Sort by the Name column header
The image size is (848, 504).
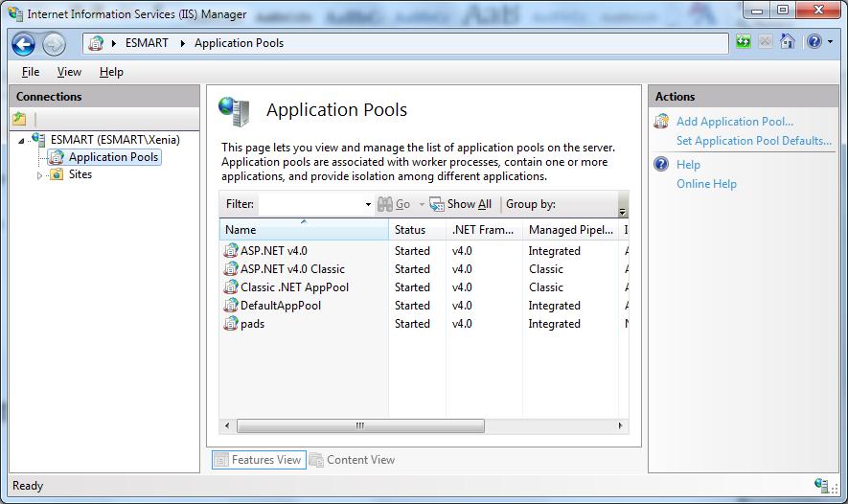304,230
